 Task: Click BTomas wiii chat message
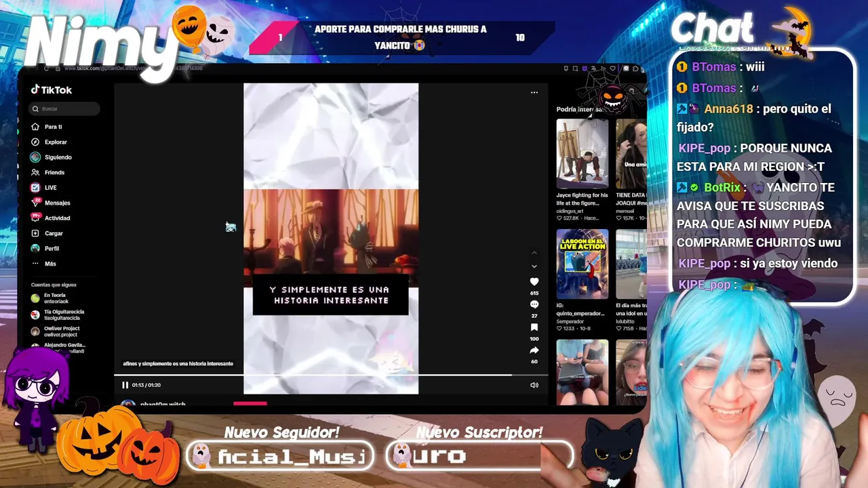tap(721, 67)
